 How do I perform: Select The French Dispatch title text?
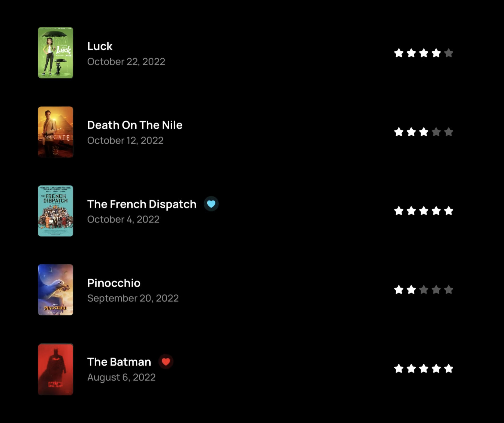(142, 204)
